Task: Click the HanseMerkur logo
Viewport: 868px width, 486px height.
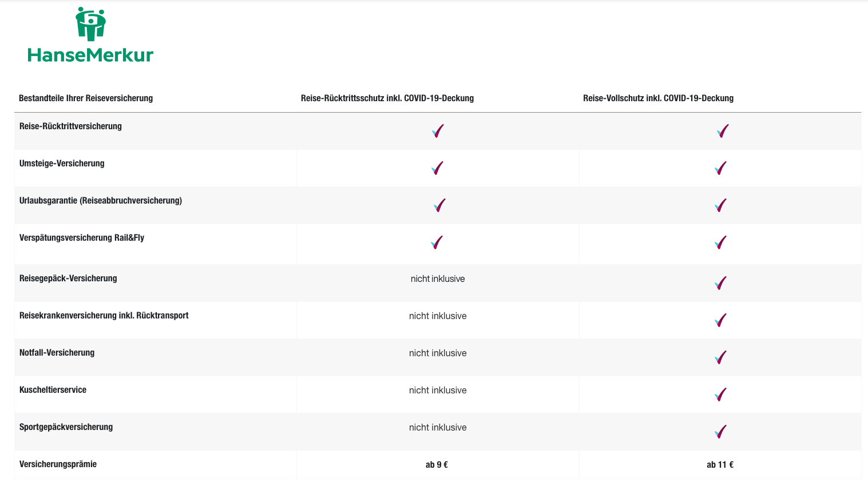Action: pos(90,35)
